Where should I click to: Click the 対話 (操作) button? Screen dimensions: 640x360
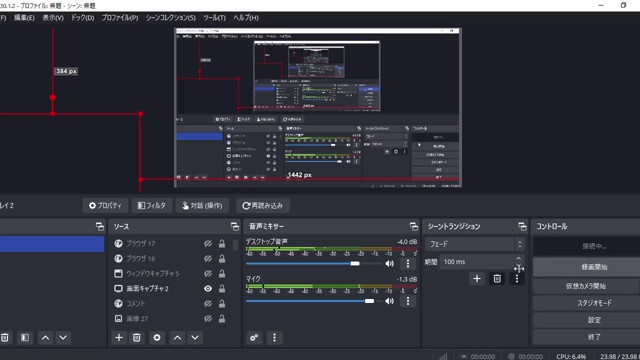(202, 205)
